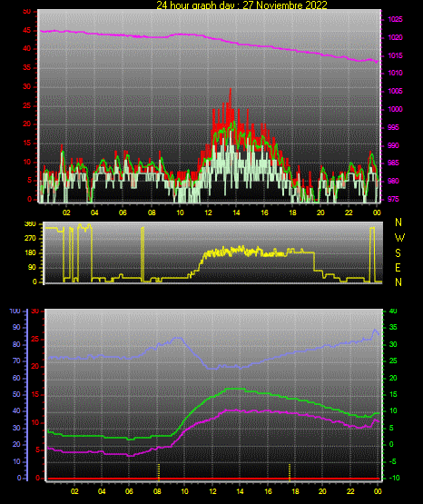
Task: Click the '14' hour label on bottom chart
Action: point(240,491)
